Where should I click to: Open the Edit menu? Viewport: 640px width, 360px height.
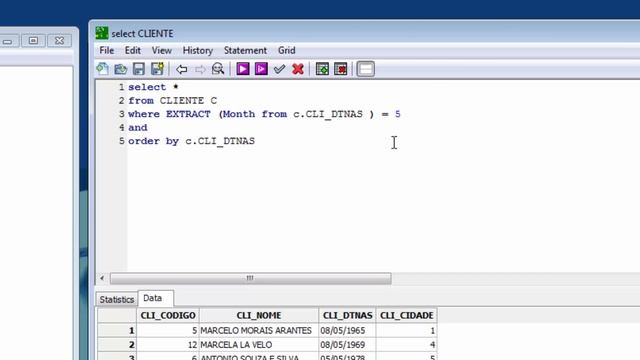tap(133, 50)
